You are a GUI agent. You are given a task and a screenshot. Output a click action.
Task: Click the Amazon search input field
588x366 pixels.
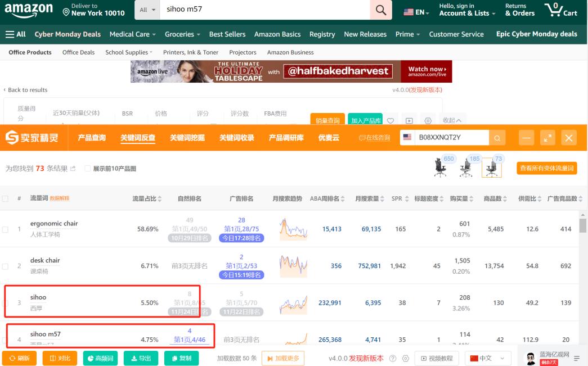[265, 10]
